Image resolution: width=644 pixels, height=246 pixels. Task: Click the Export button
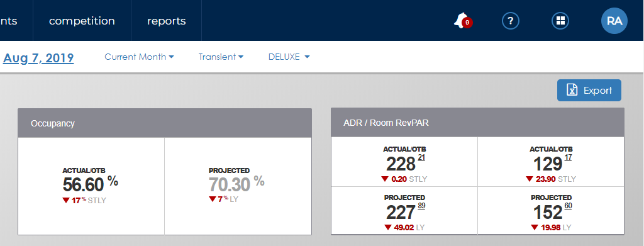pos(589,91)
